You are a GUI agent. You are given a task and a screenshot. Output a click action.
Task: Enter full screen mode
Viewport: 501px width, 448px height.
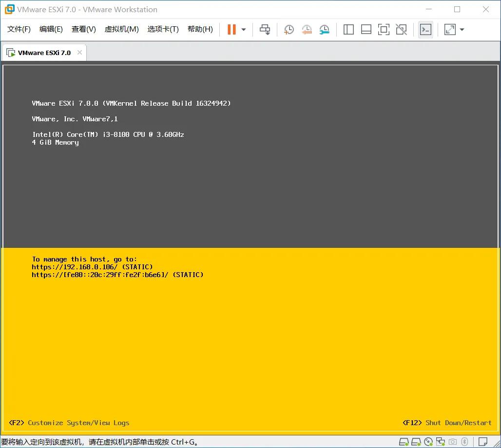[384, 29]
